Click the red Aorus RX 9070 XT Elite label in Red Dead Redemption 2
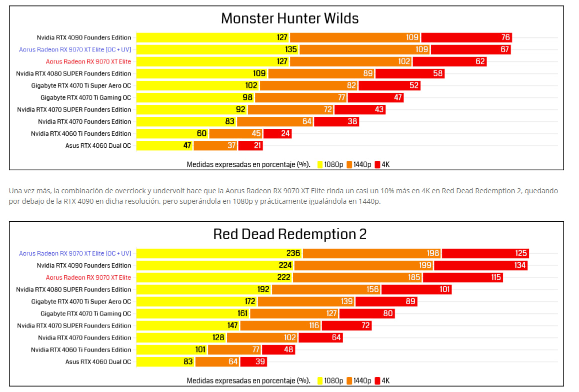Image resolution: width=579 pixels, height=392 pixels. coord(88,277)
